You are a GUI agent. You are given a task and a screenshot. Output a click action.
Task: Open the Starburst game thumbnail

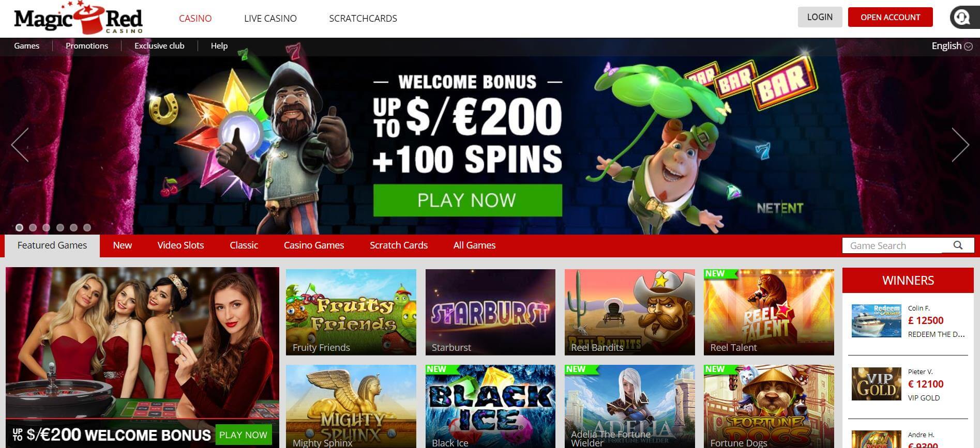(490, 312)
